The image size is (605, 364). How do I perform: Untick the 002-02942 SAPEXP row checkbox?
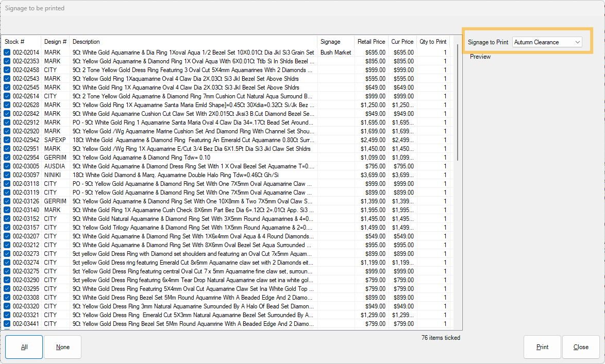[7, 140]
